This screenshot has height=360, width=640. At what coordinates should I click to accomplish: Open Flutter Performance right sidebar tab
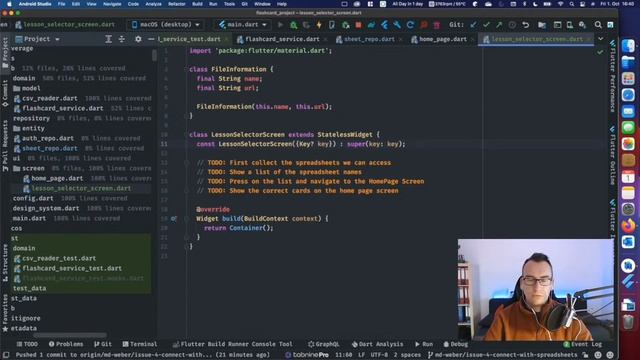tap(612, 76)
